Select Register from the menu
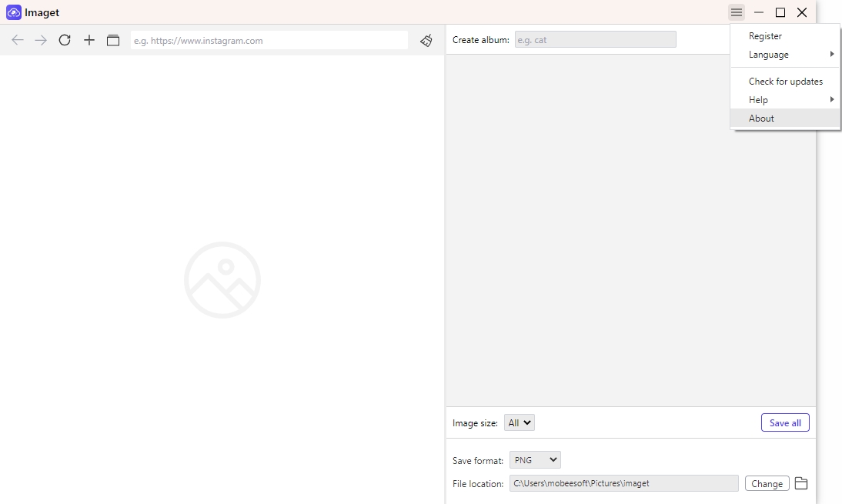This screenshot has height=504, width=842. pyautogui.click(x=765, y=36)
